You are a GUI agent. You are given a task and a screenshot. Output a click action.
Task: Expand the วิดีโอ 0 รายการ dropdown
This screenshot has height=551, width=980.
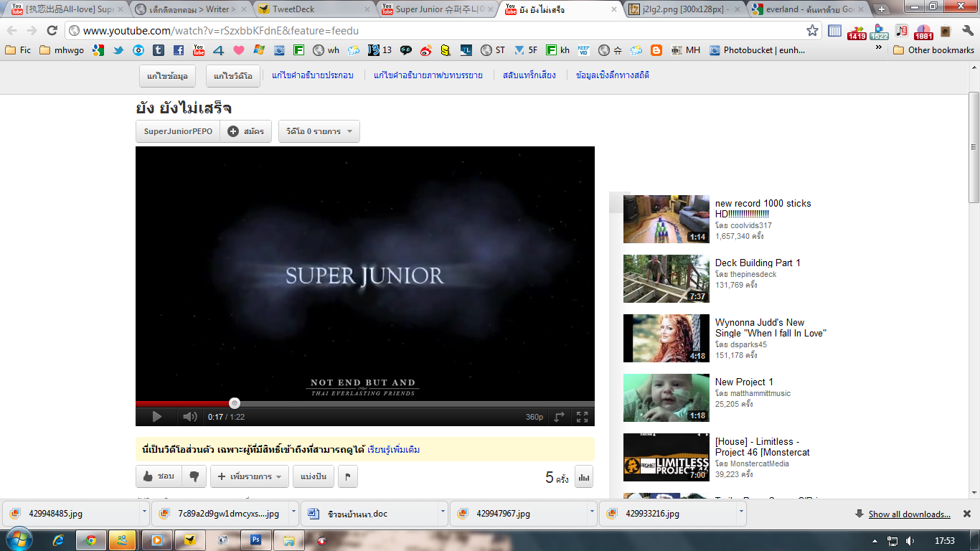pos(319,131)
